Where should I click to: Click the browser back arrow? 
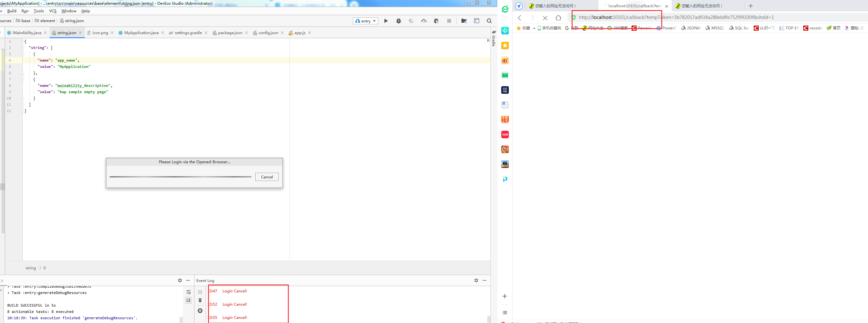[520, 18]
